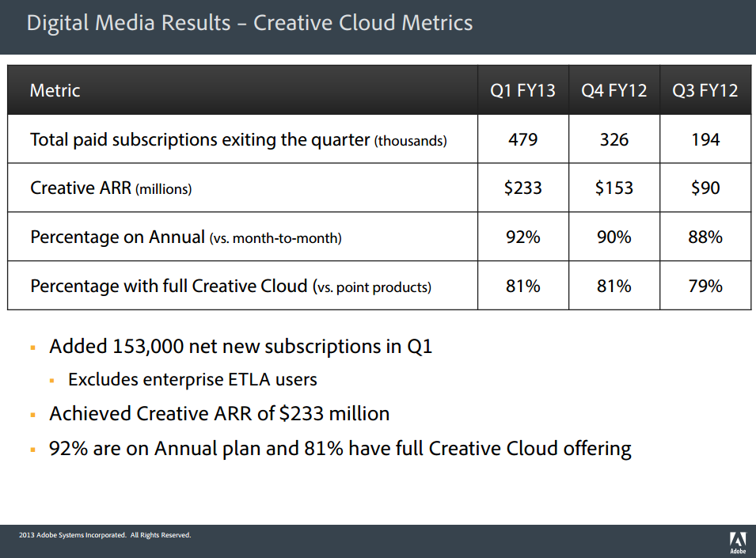This screenshot has width=756, height=558.
Task: Select bullet 'Achieved Creative ARR of $233 million'
Action: [219, 414]
